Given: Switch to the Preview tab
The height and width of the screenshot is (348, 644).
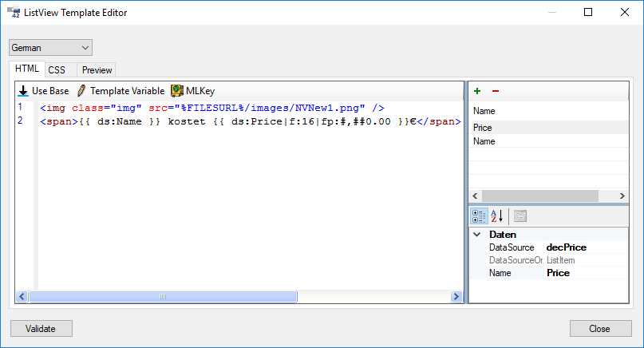Looking at the screenshot, I should (97, 70).
